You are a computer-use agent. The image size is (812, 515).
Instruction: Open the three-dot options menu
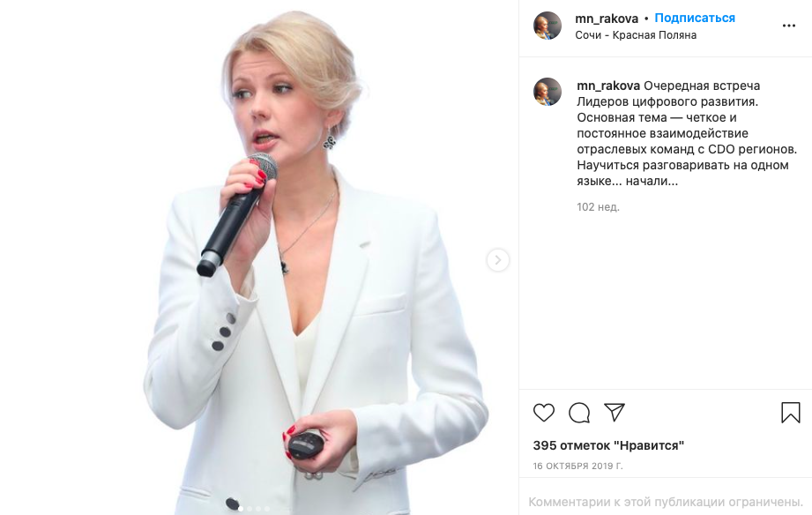click(789, 26)
